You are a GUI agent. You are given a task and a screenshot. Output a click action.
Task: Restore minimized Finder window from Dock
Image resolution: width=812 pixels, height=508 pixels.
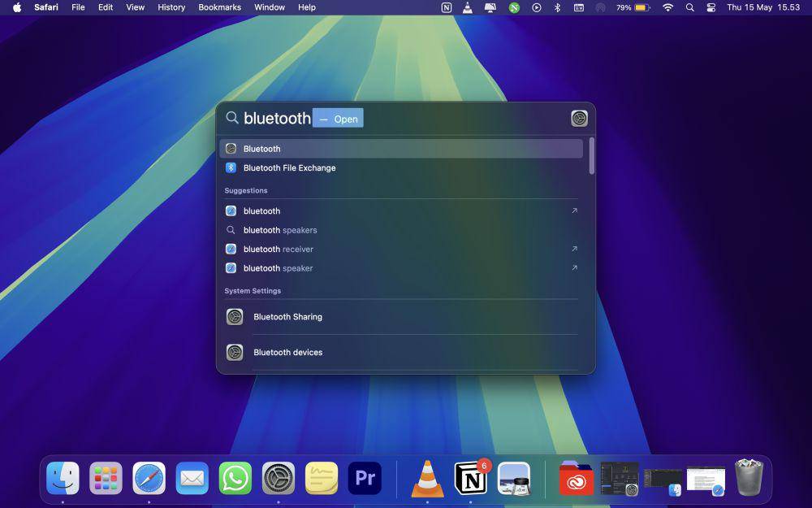tap(663, 480)
